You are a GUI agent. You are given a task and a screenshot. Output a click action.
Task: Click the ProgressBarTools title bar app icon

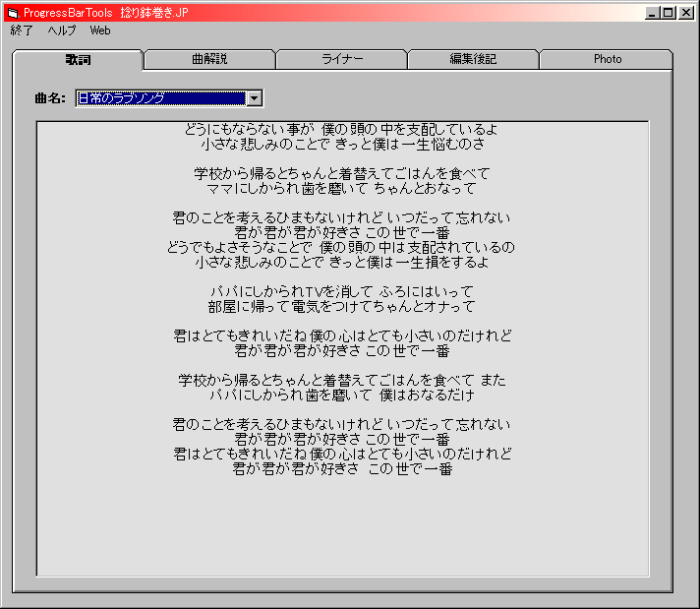13,13
